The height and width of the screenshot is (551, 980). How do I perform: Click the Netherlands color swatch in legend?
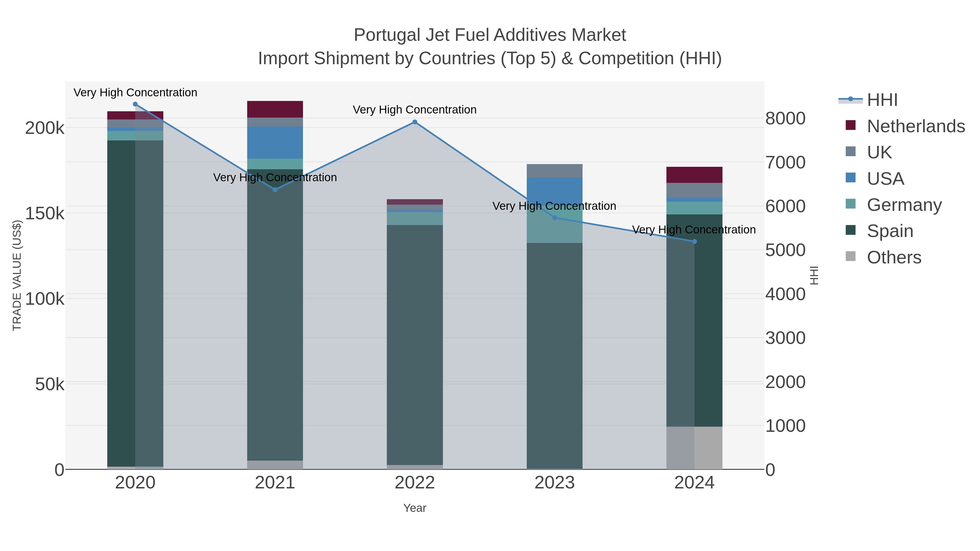tap(851, 125)
